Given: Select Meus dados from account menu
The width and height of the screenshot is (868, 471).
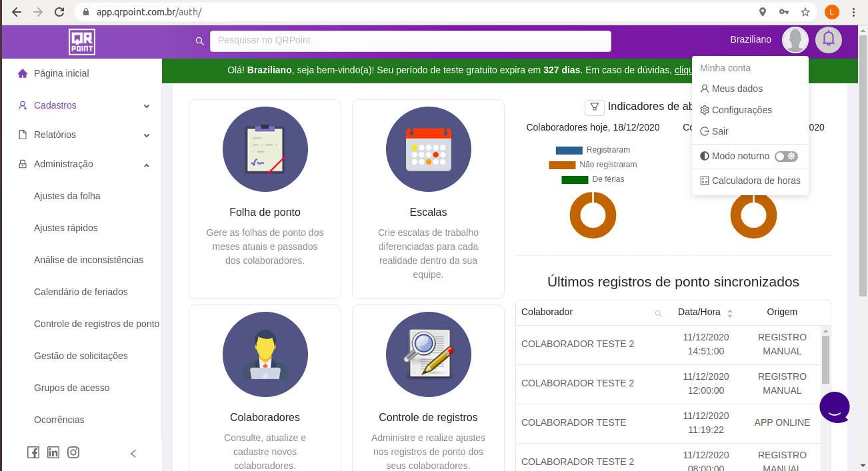Looking at the screenshot, I should click(x=737, y=89).
